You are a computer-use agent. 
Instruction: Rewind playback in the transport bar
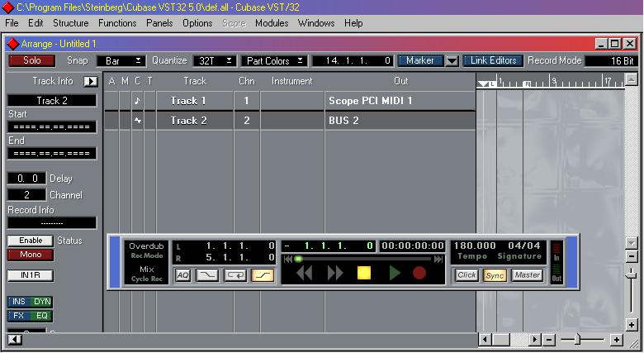tap(305, 273)
